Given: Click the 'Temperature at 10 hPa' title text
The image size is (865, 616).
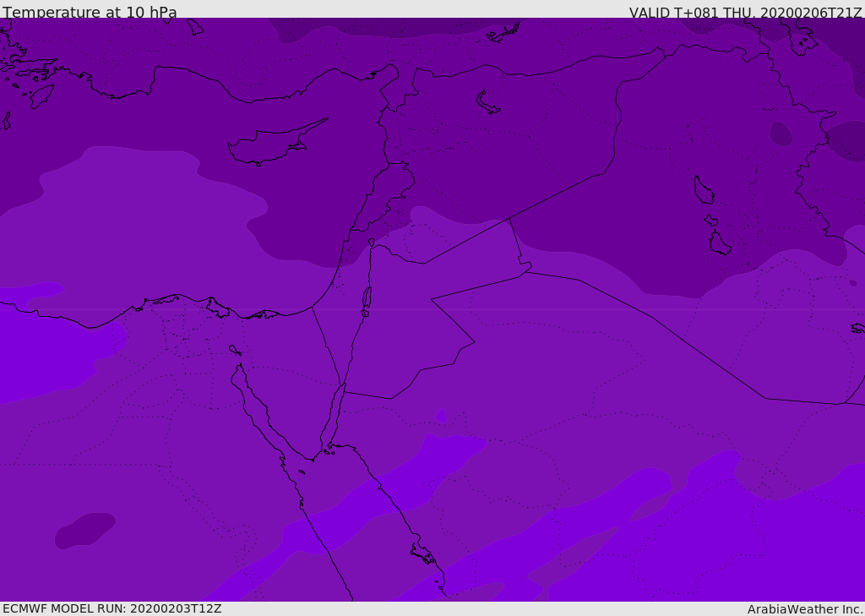Looking at the screenshot, I should pos(90,12).
